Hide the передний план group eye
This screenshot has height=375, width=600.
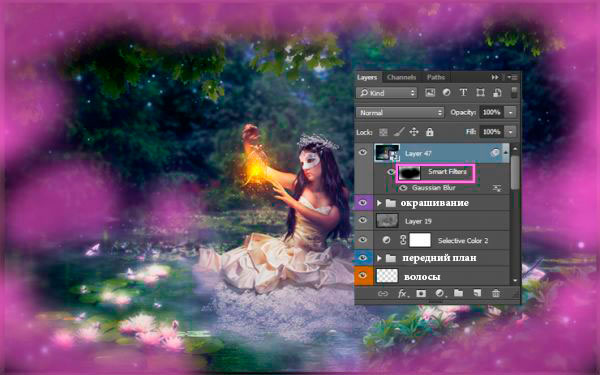tap(363, 258)
